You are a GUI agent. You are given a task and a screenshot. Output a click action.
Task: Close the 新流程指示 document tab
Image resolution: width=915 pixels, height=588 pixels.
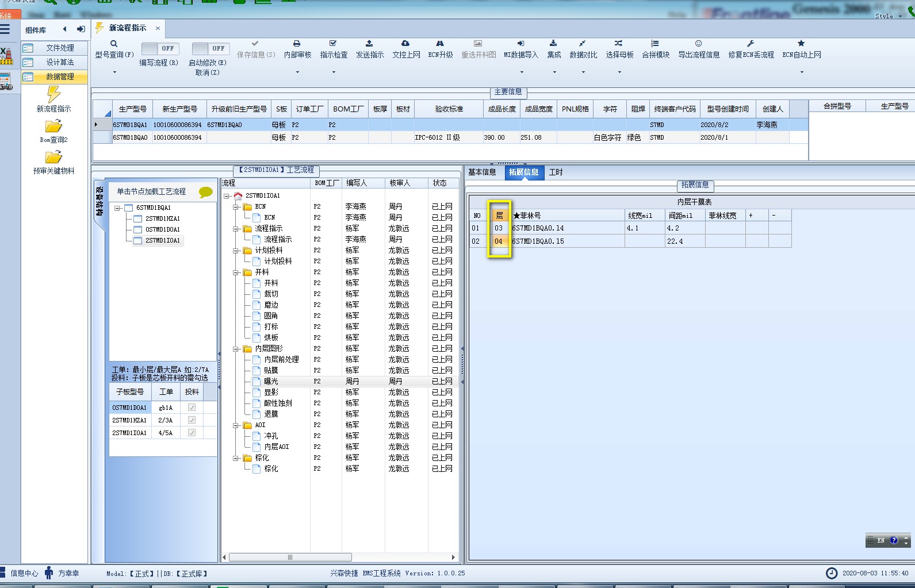tap(158, 28)
